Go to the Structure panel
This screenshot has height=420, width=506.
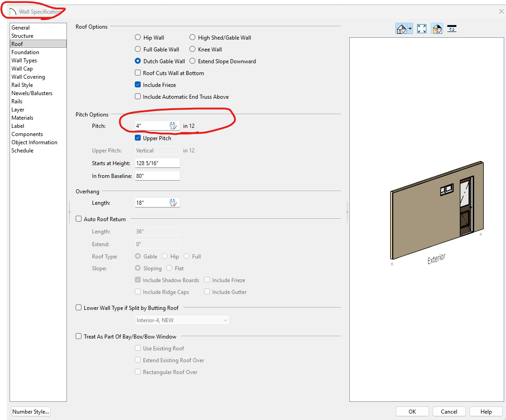click(22, 36)
